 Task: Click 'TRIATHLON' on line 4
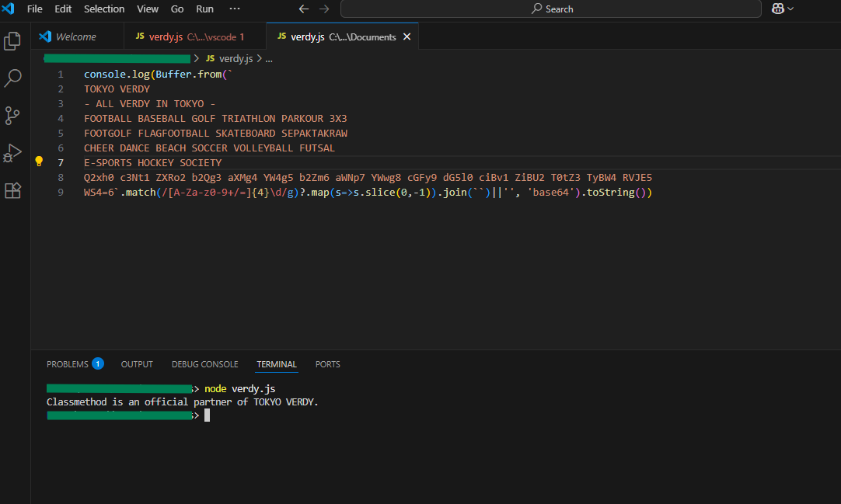point(248,118)
